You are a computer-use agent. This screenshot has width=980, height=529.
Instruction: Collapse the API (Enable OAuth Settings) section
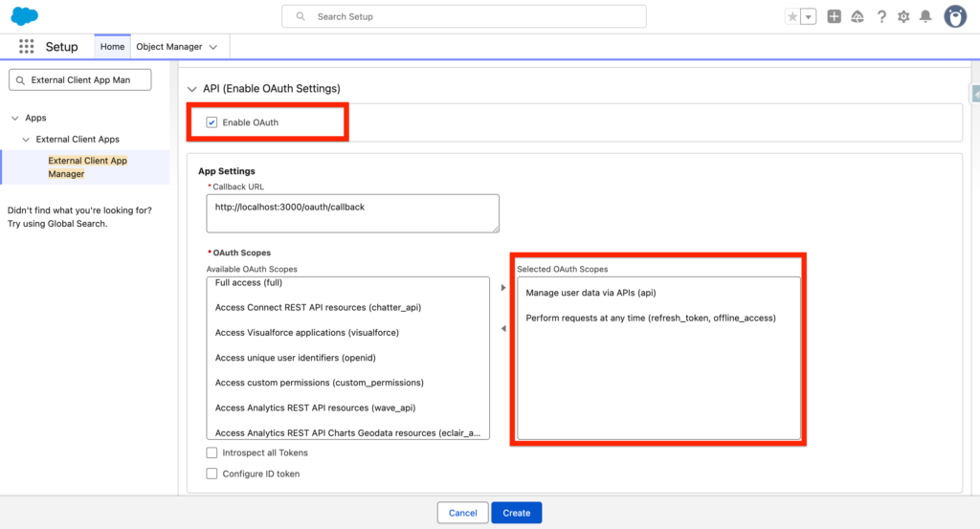coord(192,89)
